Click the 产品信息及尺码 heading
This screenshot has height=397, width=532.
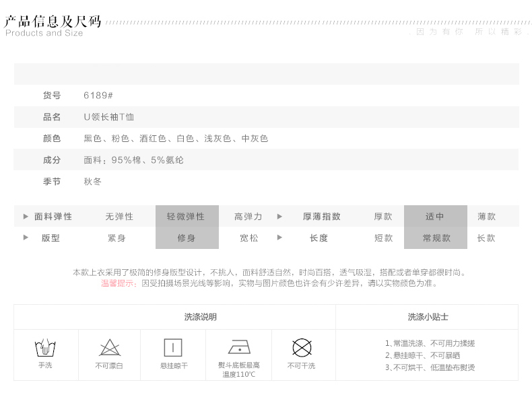pos(53,22)
